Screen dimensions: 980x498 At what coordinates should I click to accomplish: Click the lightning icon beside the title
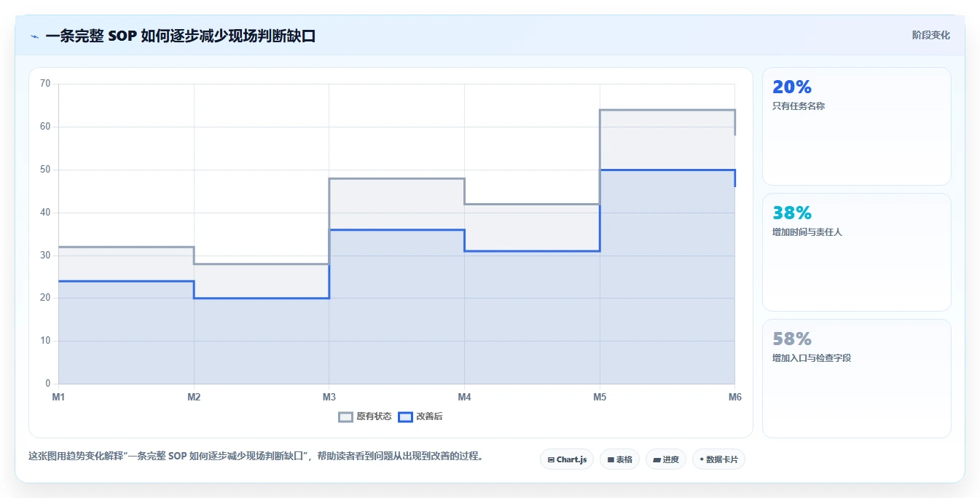click(34, 36)
